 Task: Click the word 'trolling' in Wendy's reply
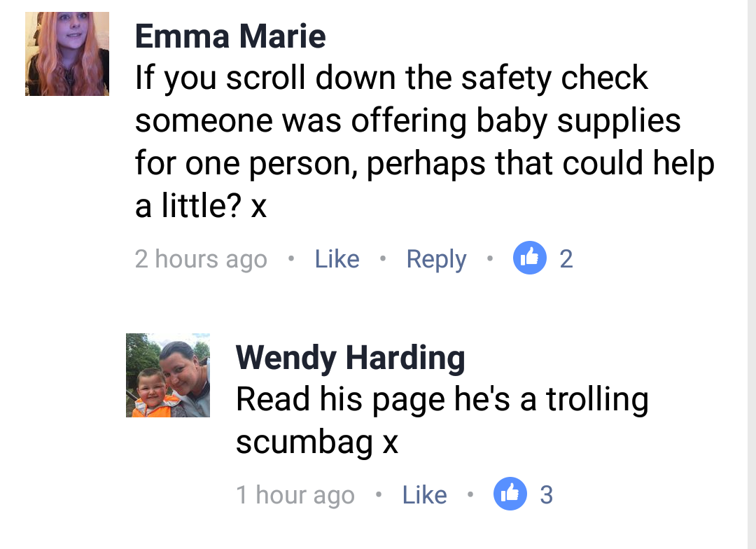597,400
